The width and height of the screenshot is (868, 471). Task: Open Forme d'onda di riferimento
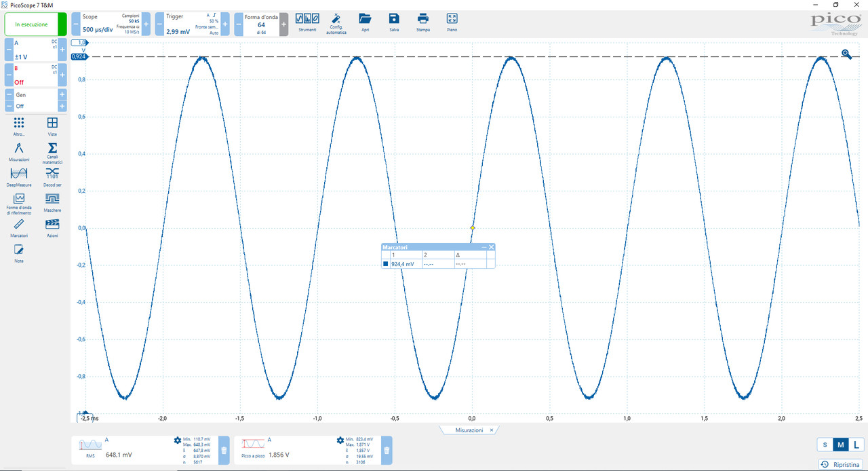pos(19,204)
